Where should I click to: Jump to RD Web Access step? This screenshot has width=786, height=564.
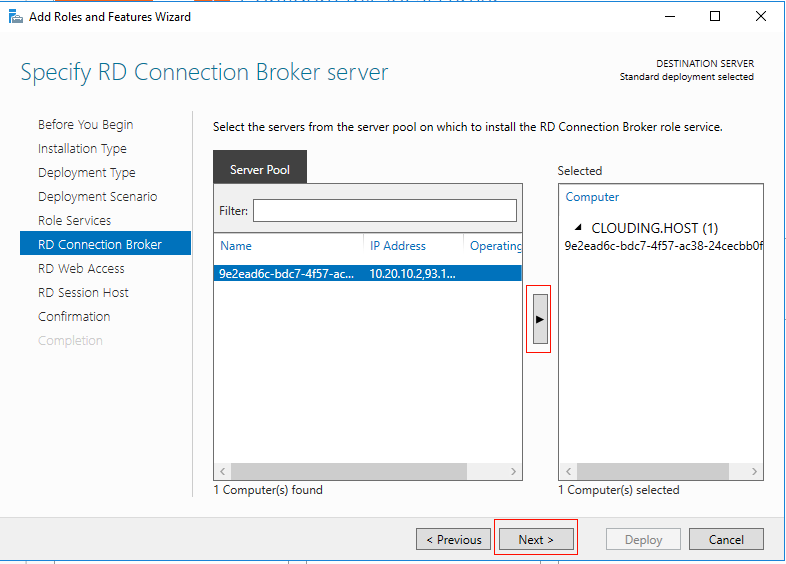point(81,269)
